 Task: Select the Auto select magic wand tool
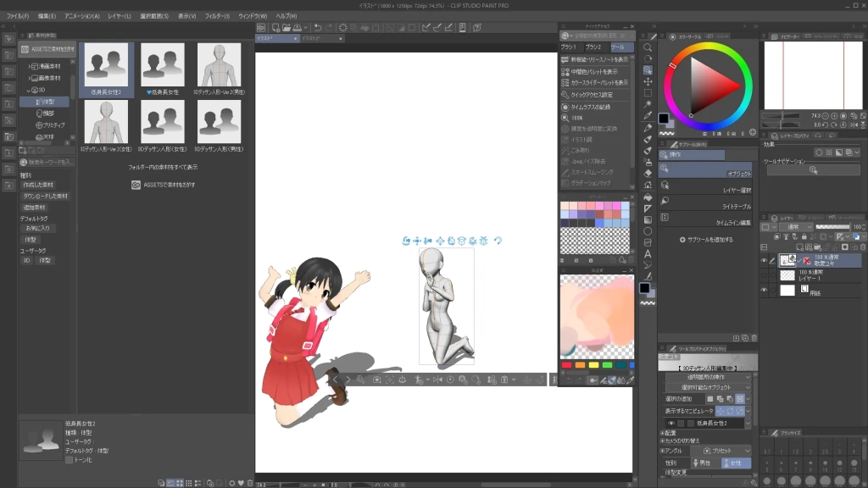click(648, 104)
